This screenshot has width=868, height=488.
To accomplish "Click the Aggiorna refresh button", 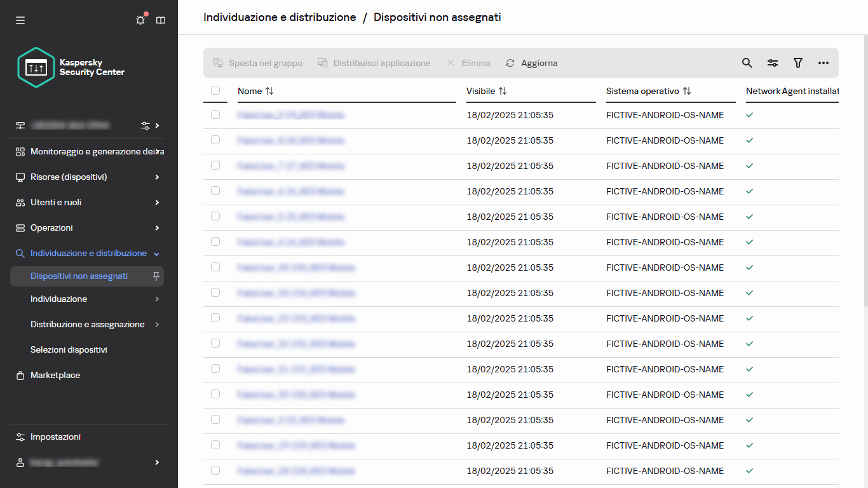I will (532, 63).
